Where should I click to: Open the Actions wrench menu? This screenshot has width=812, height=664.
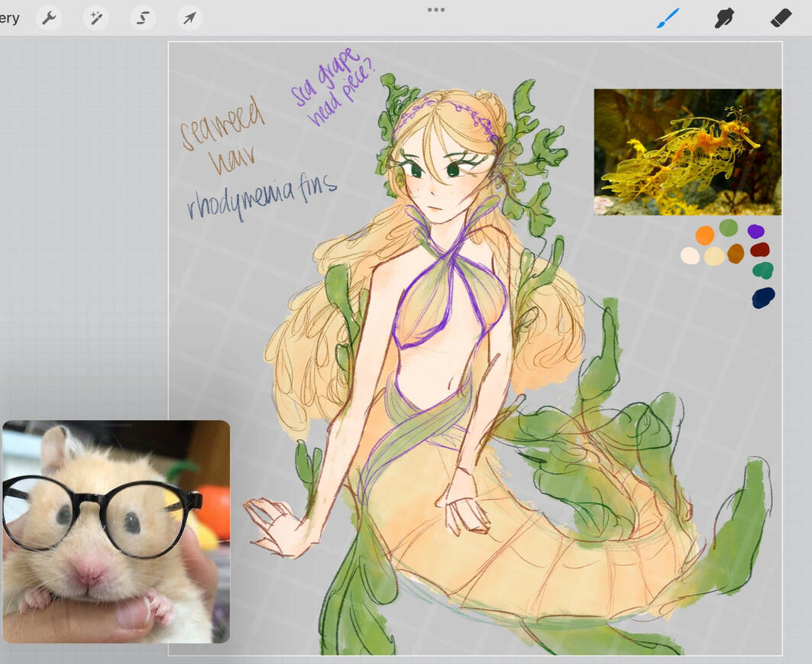[x=49, y=18]
